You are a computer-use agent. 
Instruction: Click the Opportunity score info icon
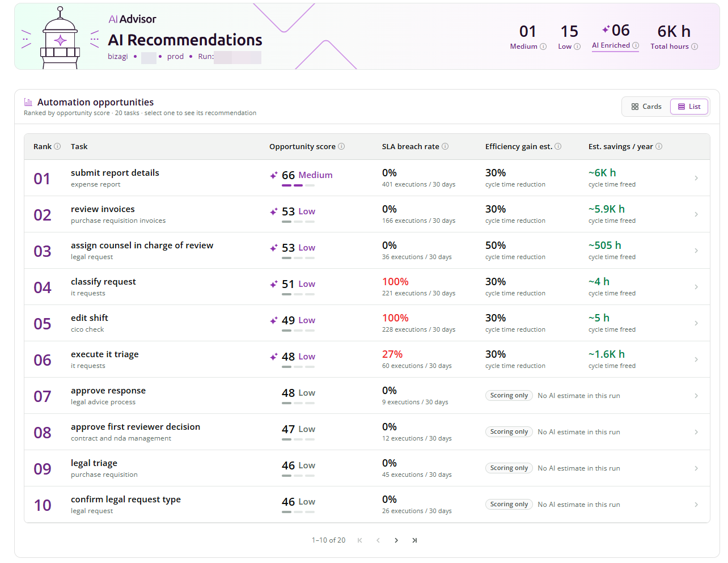(x=341, y=146)
